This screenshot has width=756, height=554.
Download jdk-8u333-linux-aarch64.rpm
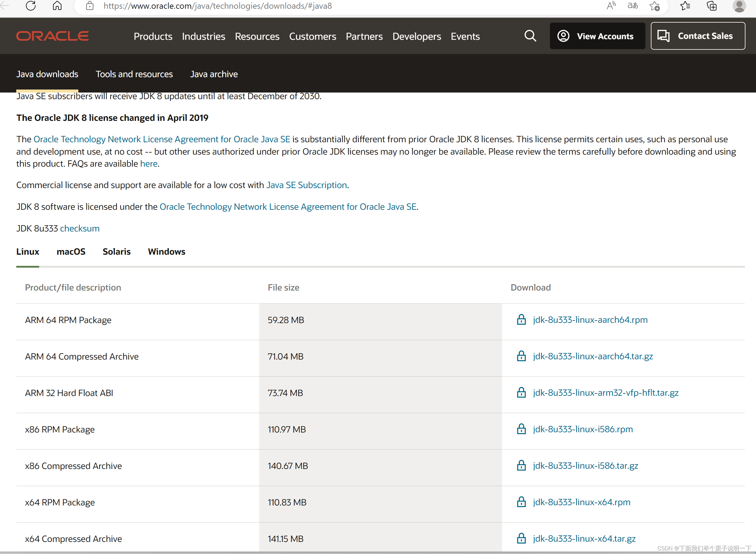point(590,319)
